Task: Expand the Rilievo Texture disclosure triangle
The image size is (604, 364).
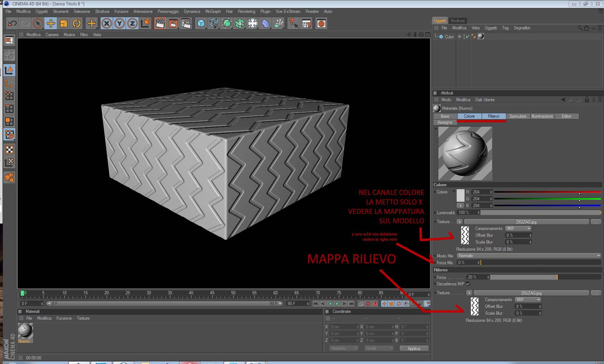Action: point(435,293)
